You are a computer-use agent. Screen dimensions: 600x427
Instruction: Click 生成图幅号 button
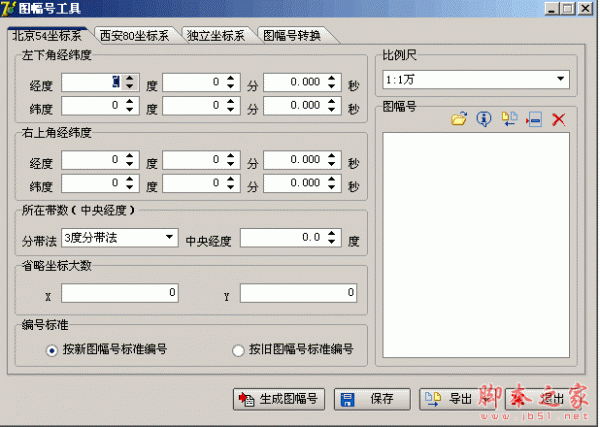pyautogui.click(x=279, y=399)
